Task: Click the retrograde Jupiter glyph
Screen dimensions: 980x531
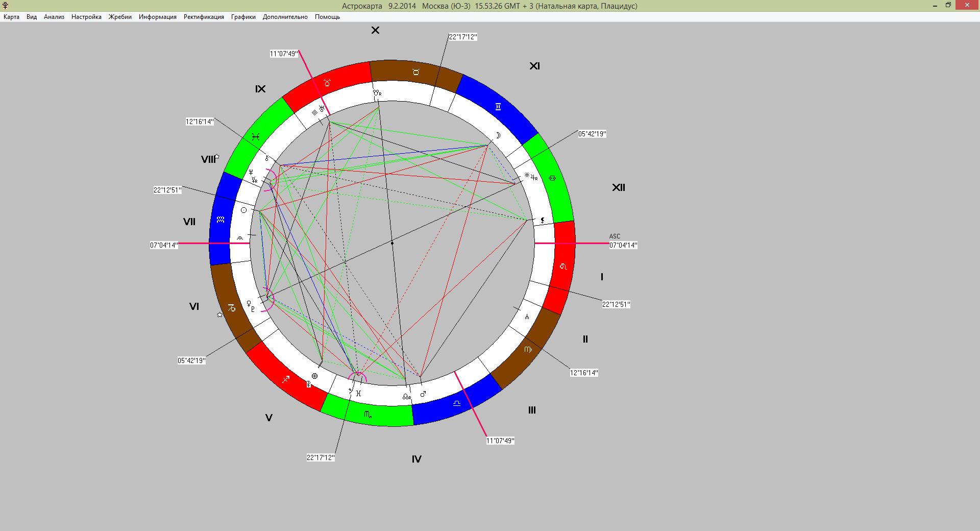Action: tap(534, 177)
